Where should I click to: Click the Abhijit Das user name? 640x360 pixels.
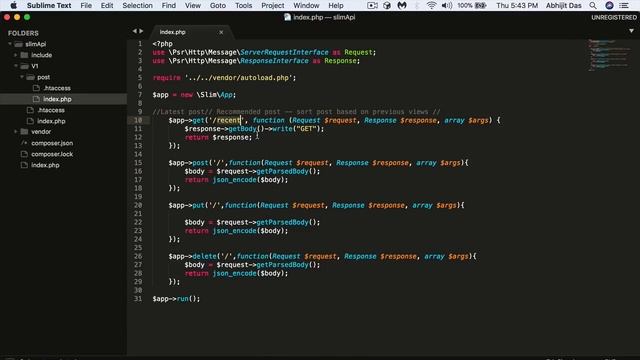point(564,5)
